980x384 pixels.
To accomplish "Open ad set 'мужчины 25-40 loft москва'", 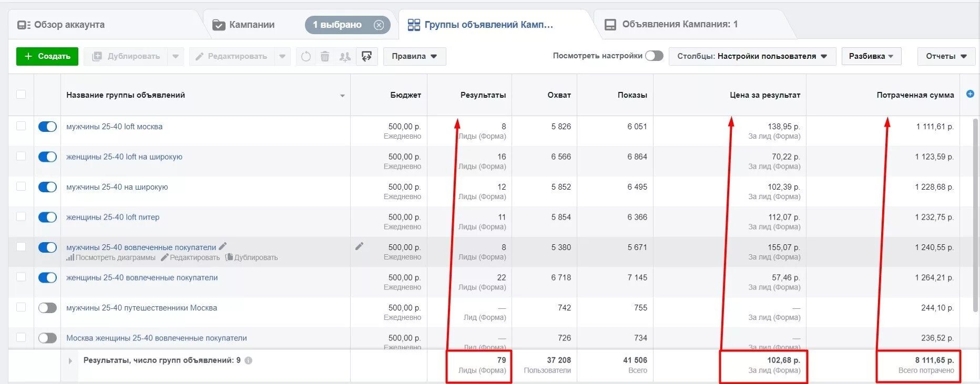I will coord(114,127).
